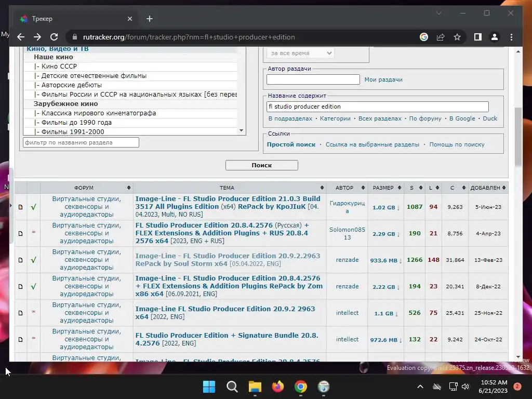Open topic icon for 20.9.2.2963 Soul Storm row
This screenshot has height=399, width=532.
tap(21, 260)
